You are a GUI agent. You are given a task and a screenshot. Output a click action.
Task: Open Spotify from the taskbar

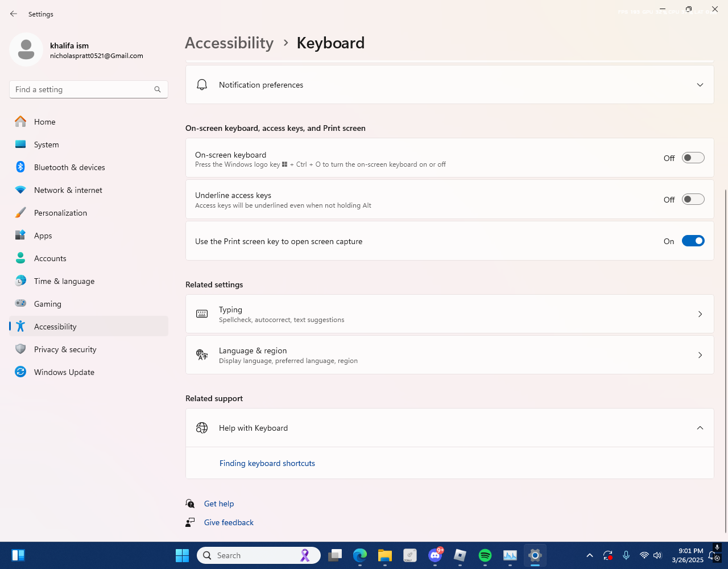[x=485, y=555]
